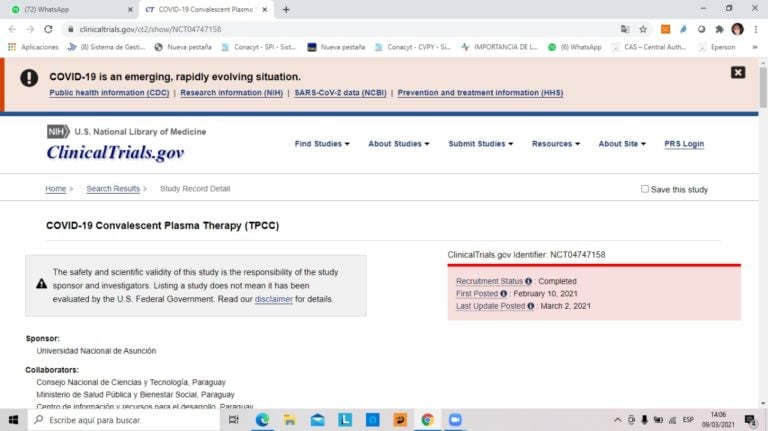
Task: Open Research information (NIH) link
Action: pyautogui.click(x=232, y=93)
